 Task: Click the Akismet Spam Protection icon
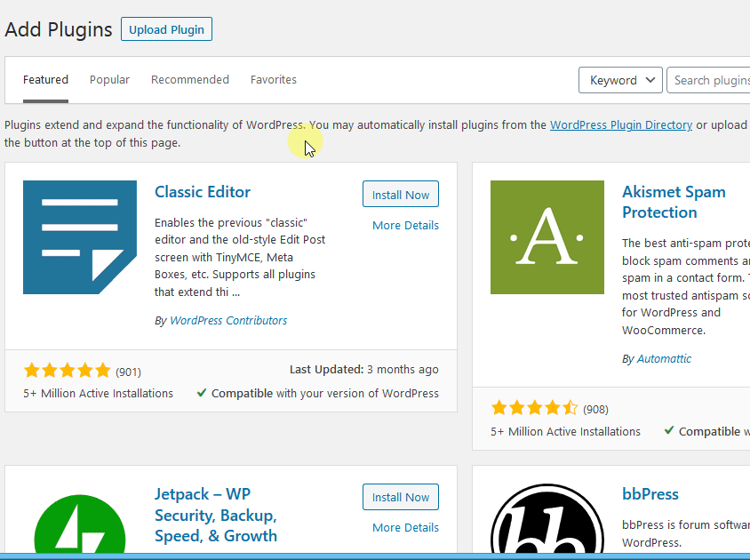click(547, 237)
